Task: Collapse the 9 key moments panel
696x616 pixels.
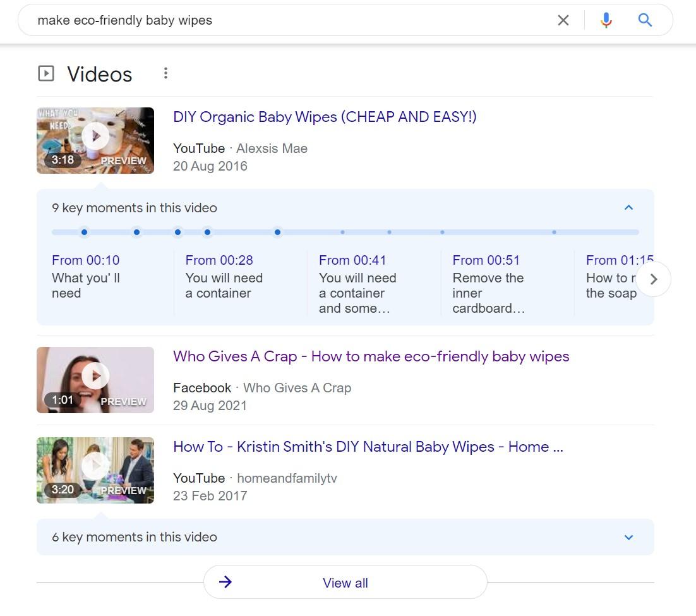Action: click(x=628, y=207)
